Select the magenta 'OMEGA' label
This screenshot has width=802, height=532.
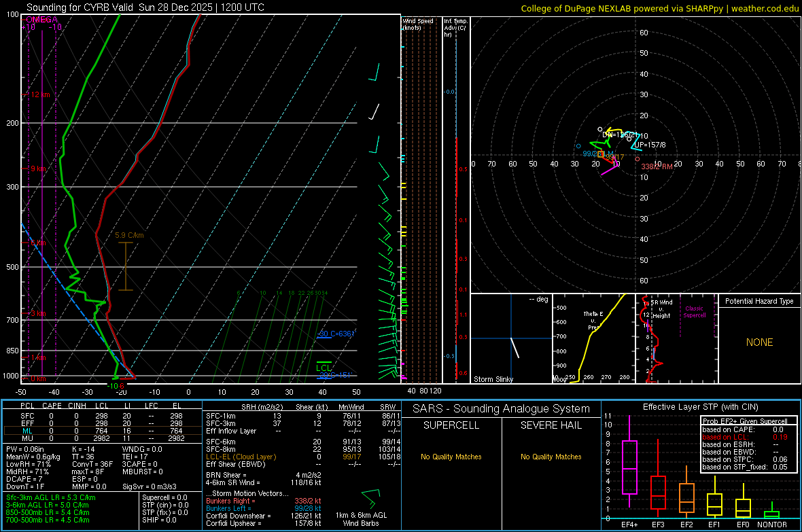click(42, 20)
